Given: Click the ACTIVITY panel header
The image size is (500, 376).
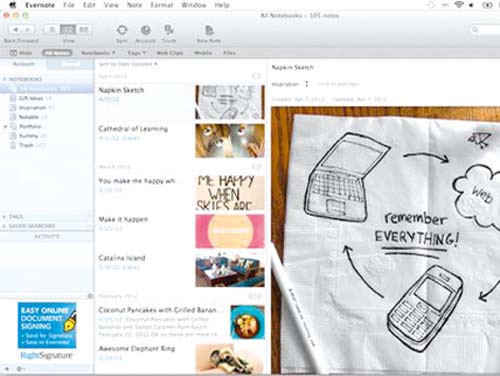Looking at the screenshot, I should tap(47, 236).
